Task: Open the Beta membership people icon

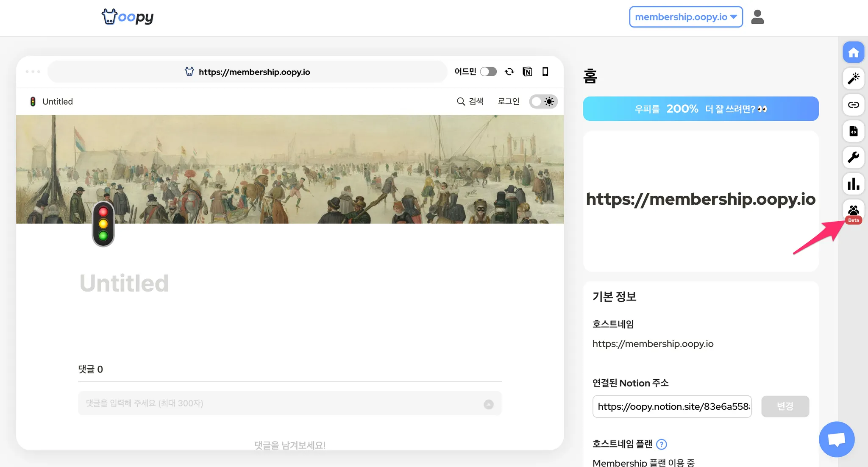Action: (x=853, y=211)
